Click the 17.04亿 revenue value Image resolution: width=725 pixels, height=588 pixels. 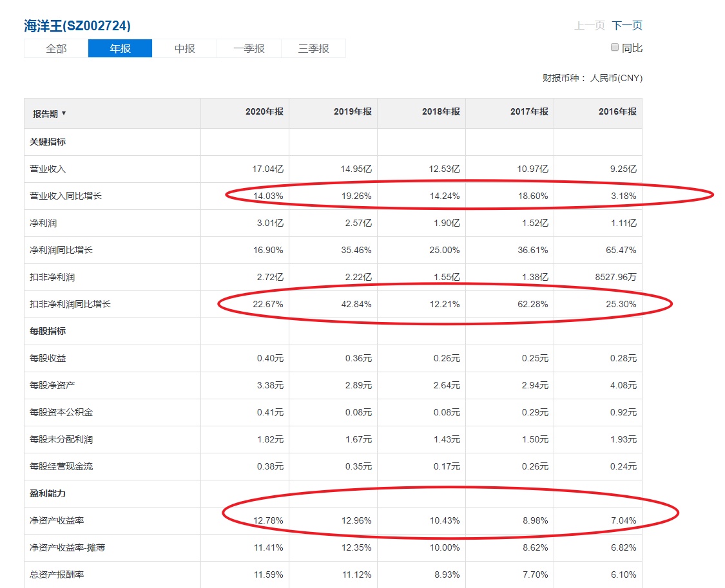(267, 169)
